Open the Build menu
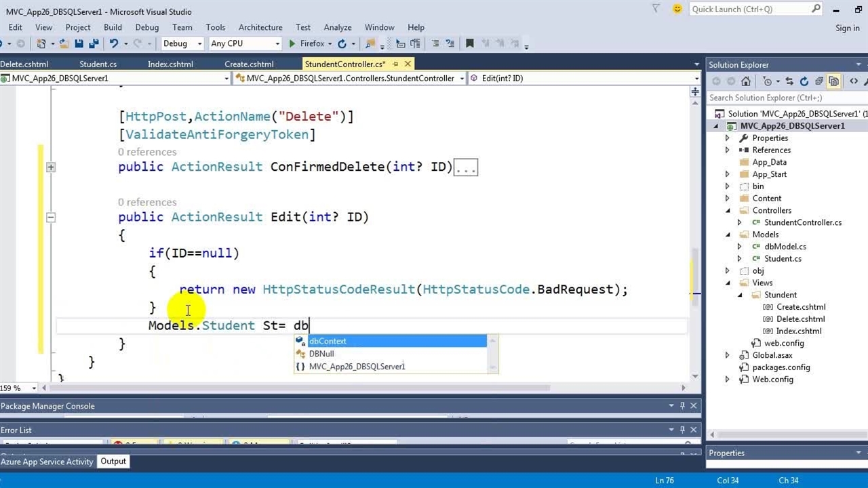Screen dimensions: 868x488 pyautogui.click(x=113, y=27)
